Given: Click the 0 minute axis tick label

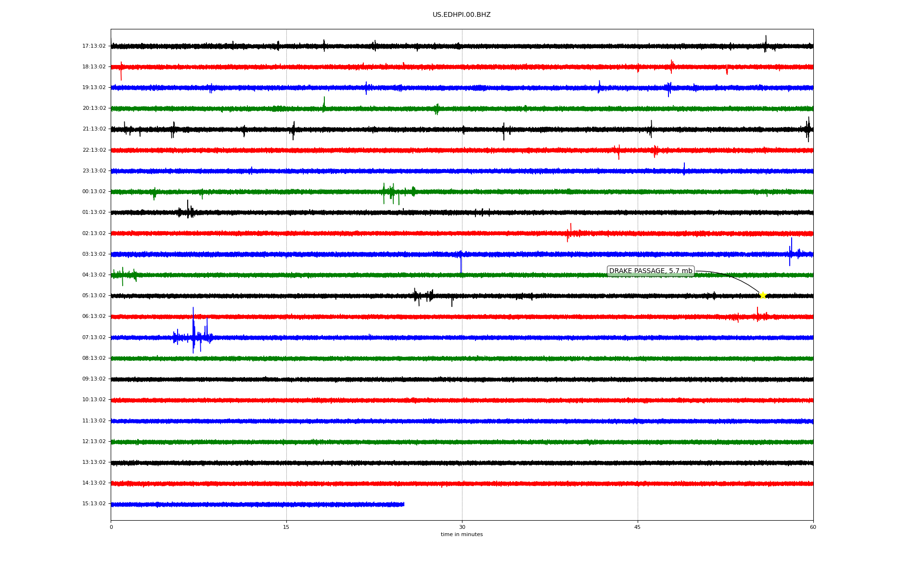Looking at the screenshot, I should [111, 527].
